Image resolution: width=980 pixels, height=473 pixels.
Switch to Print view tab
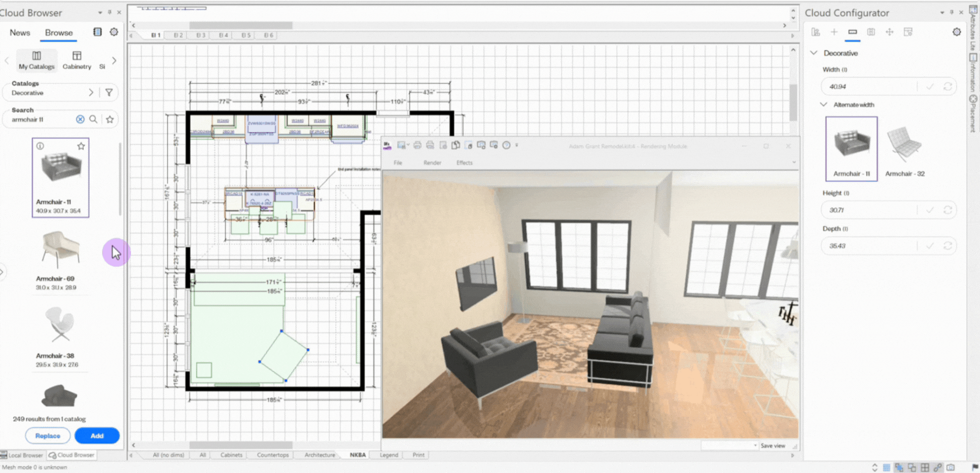coord(418,455)
